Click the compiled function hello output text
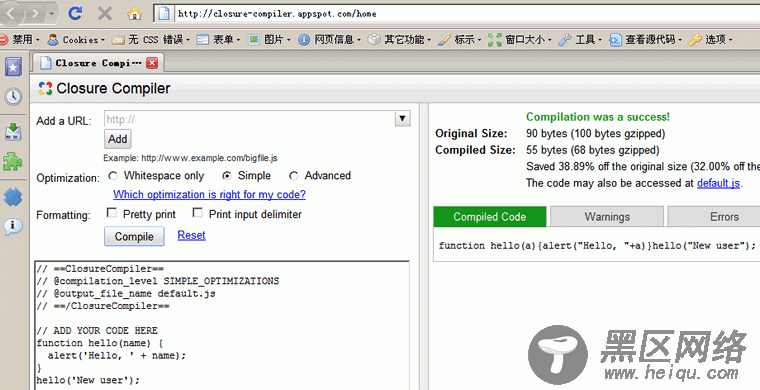Screen dimensions: 760x390 click(597, 246)
